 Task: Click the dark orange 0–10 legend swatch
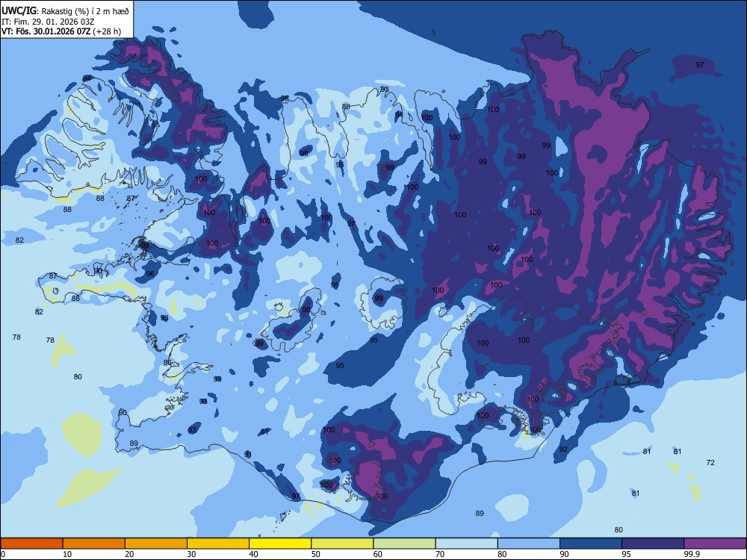coord(31,544)
